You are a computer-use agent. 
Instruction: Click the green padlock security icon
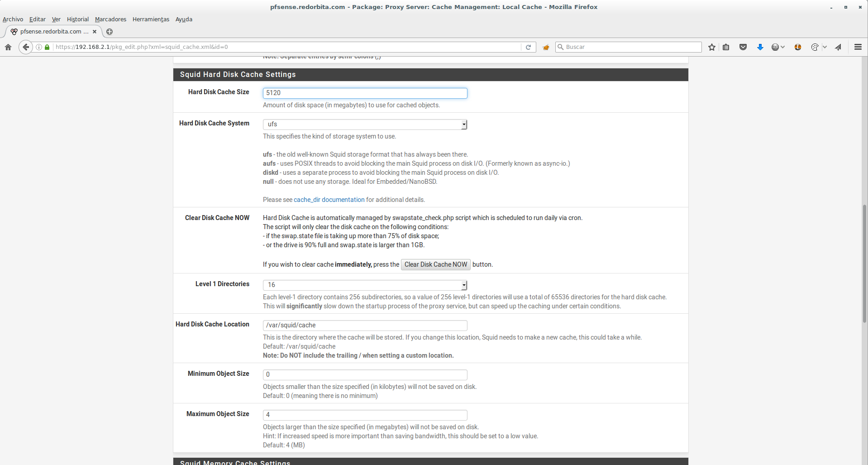(x=47, y=47)
